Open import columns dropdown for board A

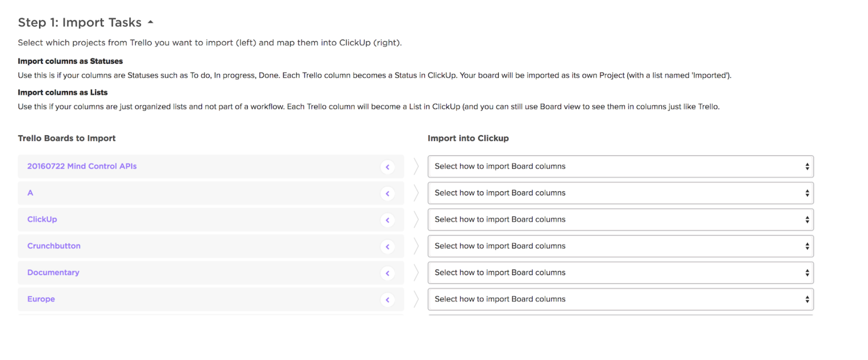pyautogui.click(x=620, y=193)
